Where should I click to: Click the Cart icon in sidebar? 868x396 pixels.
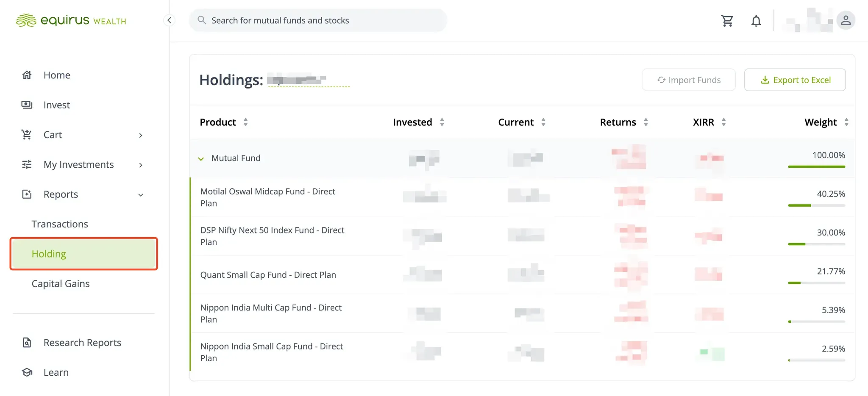[x=27, y=135]
